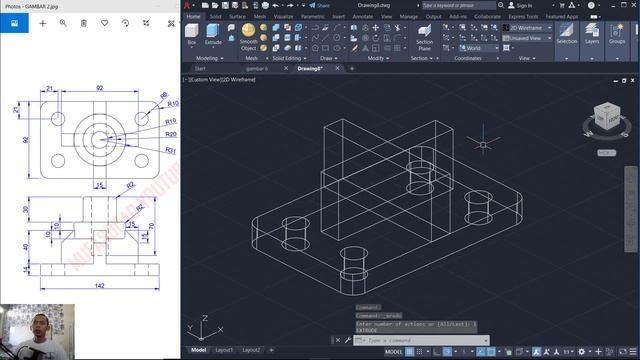
Task: Open the status bar Customization menu icon
Action: 633,351
